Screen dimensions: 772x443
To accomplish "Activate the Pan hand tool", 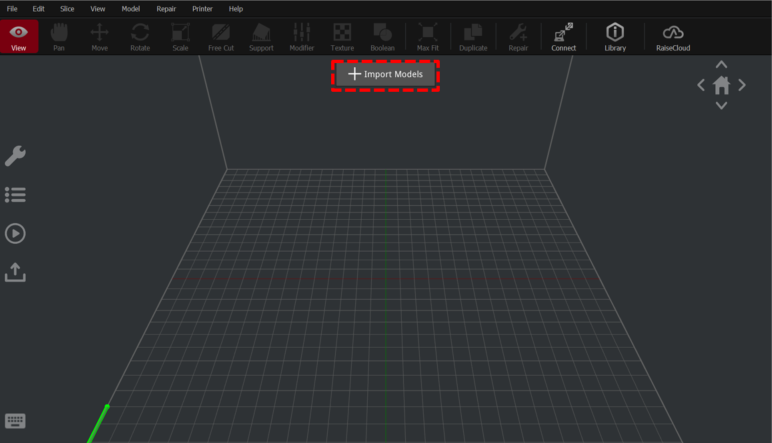I will tap(59, 36).
